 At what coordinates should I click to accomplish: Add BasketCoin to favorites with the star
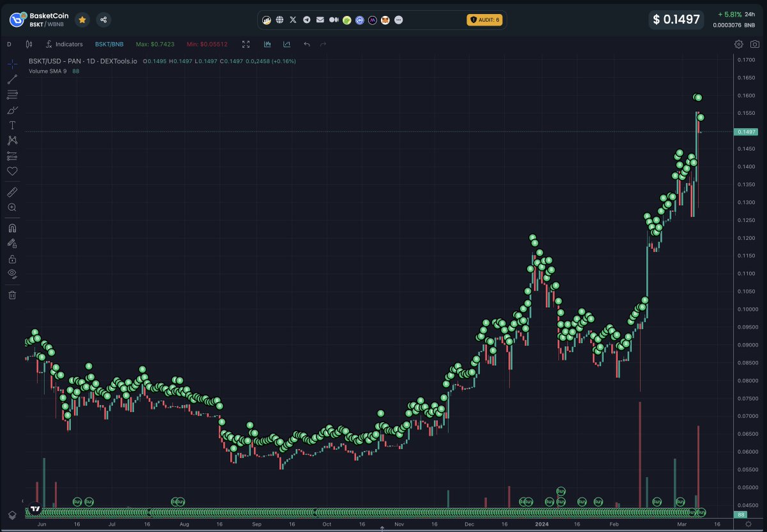click(x=82, y=20)
